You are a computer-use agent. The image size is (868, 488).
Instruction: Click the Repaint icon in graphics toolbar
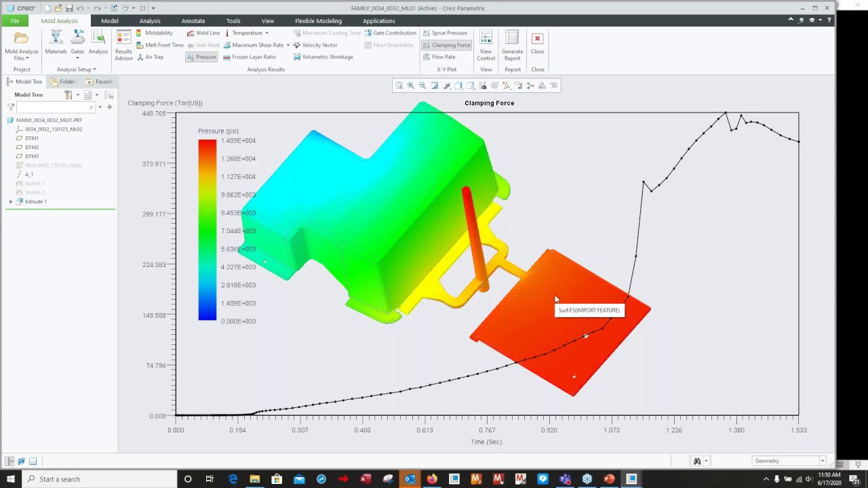pos(435,85)
